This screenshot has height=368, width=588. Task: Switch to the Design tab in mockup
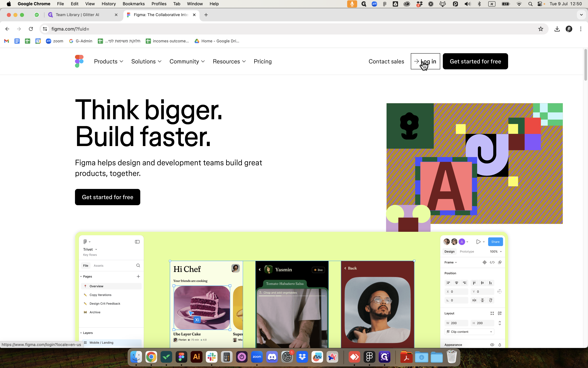[x=450, y=252]
